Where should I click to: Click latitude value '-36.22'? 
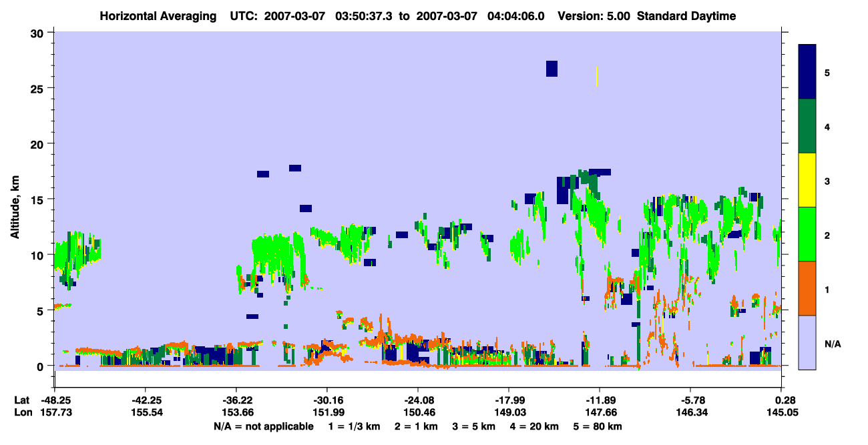(236, 400)
